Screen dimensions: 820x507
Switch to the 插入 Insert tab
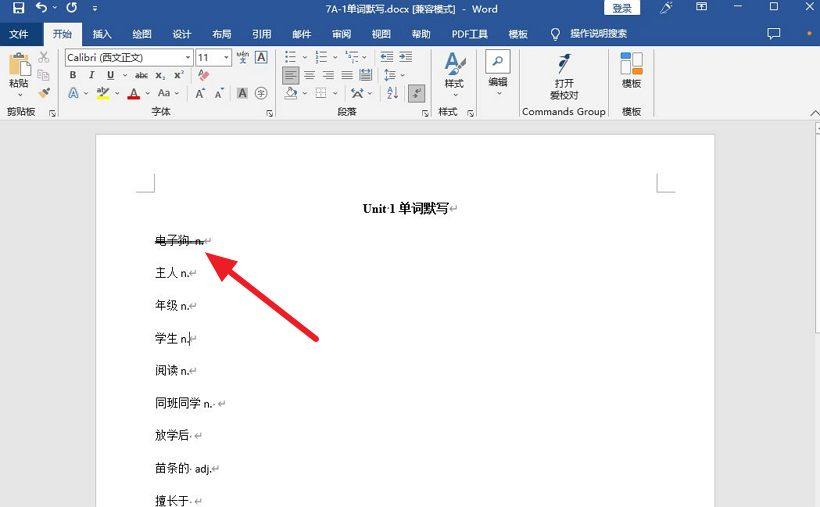coord(102,34)
